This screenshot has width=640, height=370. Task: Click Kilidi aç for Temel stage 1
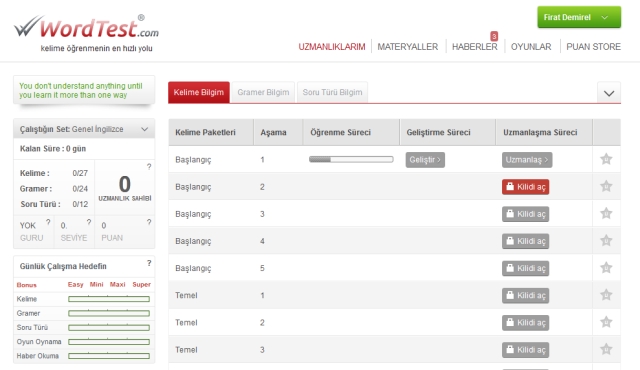525,295
